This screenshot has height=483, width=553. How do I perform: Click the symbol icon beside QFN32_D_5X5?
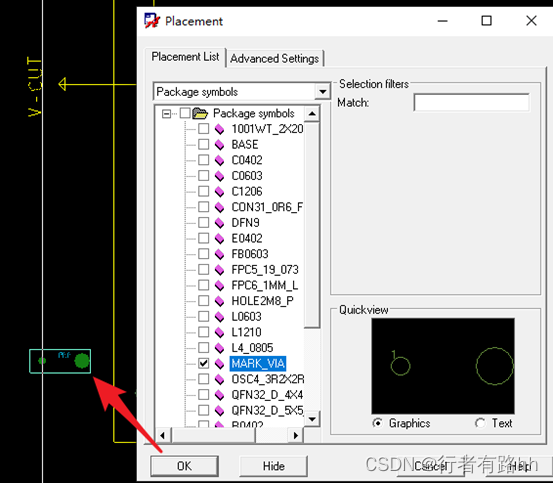219,410
